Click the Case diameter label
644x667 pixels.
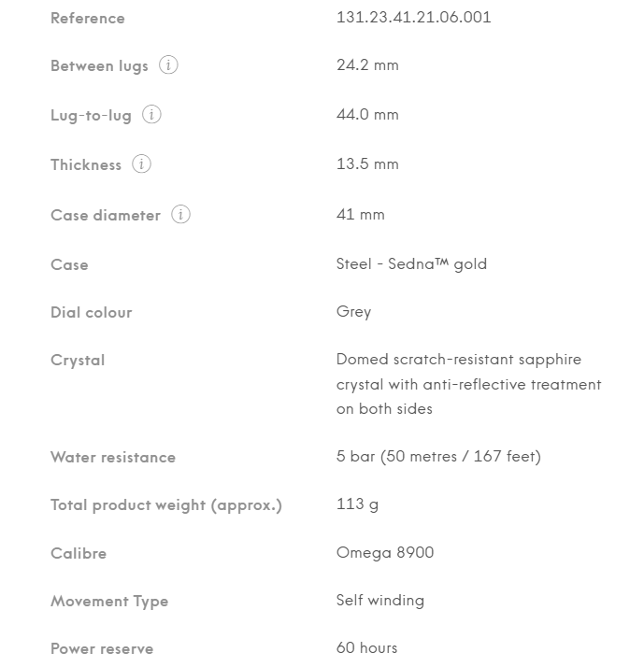click(x=106, y=215)
